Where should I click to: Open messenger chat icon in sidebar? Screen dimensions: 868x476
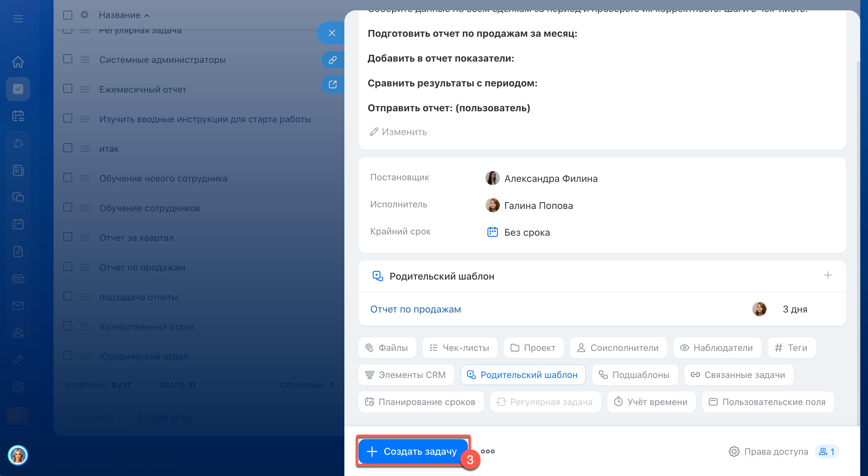click(x=18, y=197)
